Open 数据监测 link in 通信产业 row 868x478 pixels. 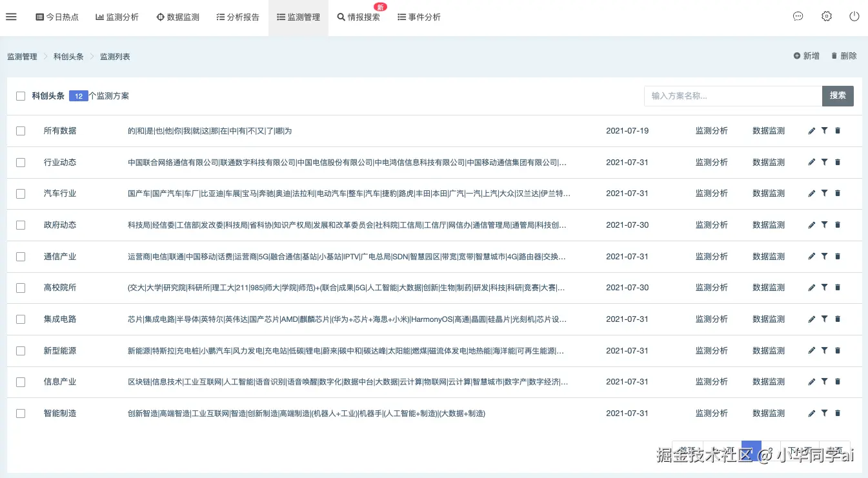pyautogui.click(x=769, y=257)
